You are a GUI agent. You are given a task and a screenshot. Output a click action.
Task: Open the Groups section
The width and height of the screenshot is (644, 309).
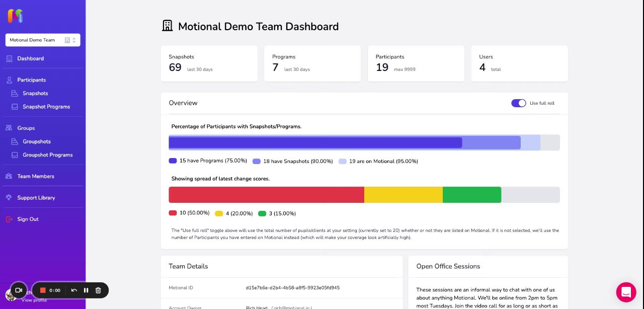pyautogui.click(x=26, y=128)
